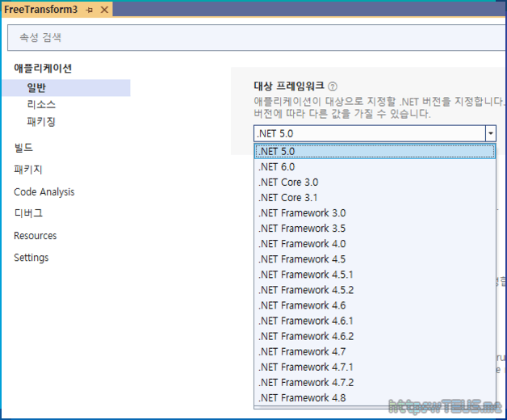Pin the FreeTransform3 tab

click(90, 10)
